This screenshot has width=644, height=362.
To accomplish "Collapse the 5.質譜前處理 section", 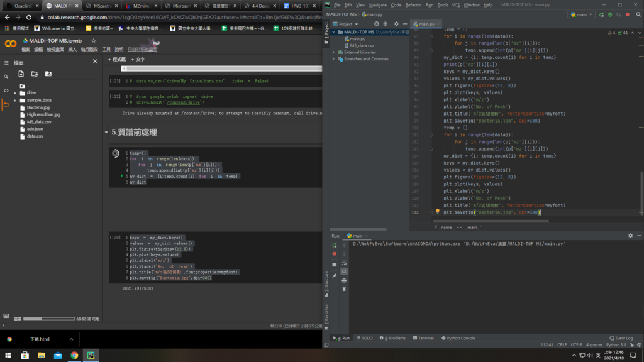I will 106,132.
